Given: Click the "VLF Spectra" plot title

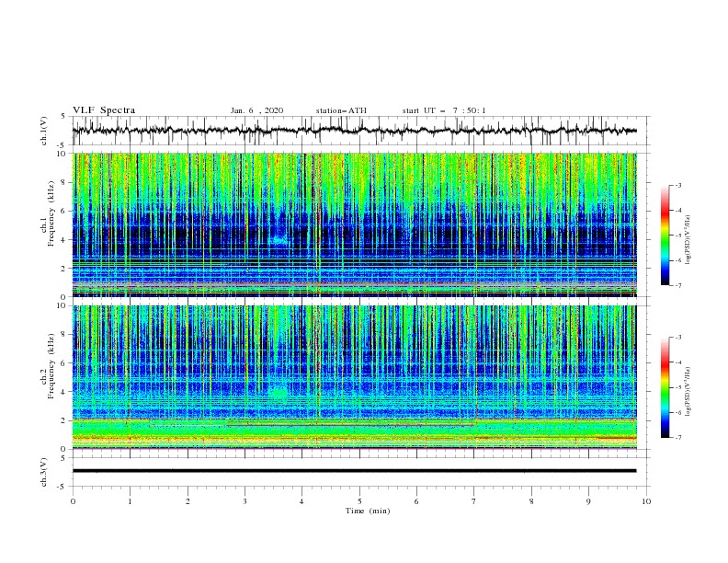Looking at the screenshot, I should pyautogui.click(x=104, y=110).
